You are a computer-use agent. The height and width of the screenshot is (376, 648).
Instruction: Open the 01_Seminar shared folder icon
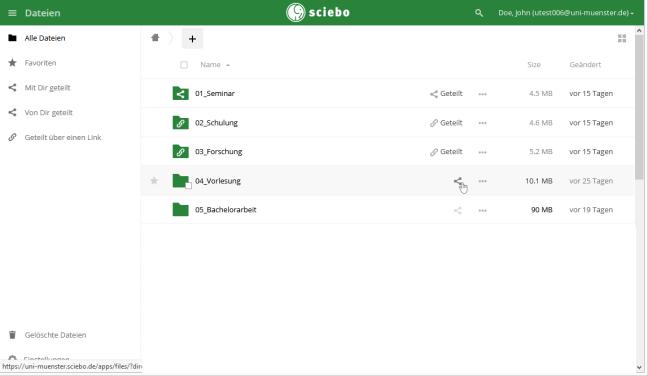point(181,93)
